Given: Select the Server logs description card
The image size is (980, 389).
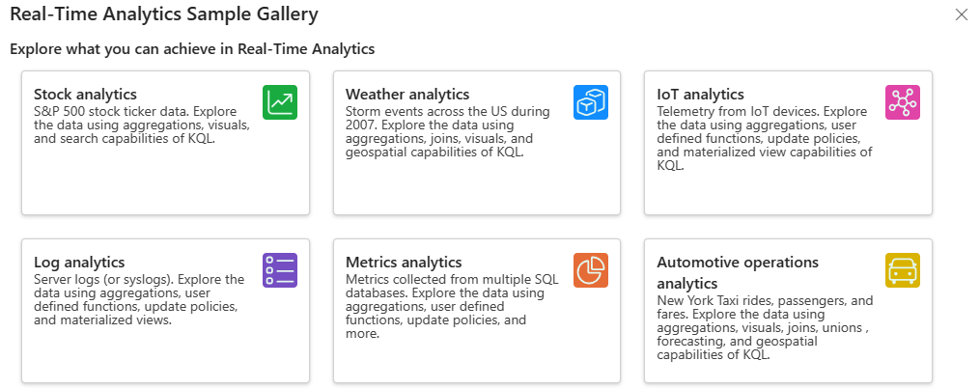Looking at the screenshot, I should click(139, 299).
